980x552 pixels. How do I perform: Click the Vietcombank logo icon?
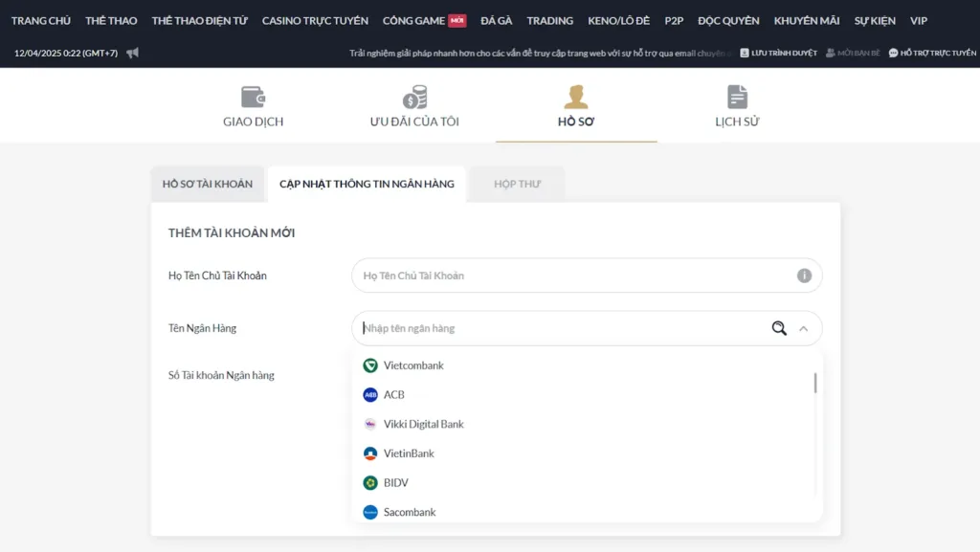[370, 365]
